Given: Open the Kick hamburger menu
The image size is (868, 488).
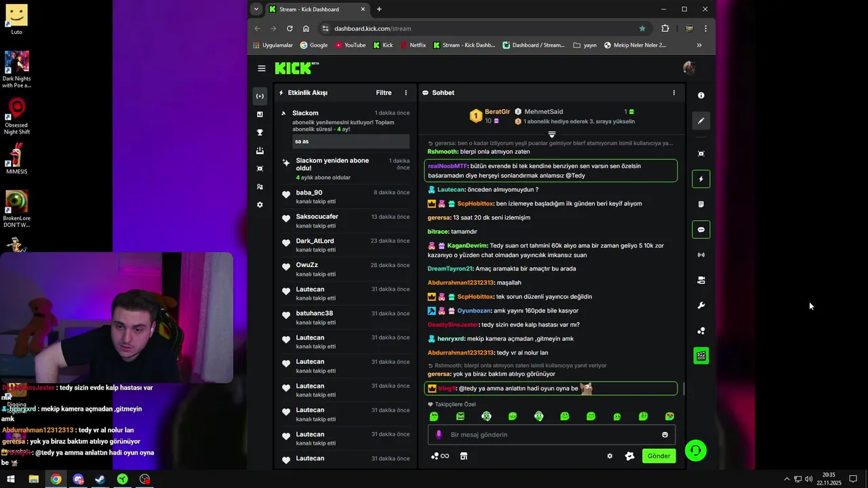Looking at the screenshot, I should point(262,68).
